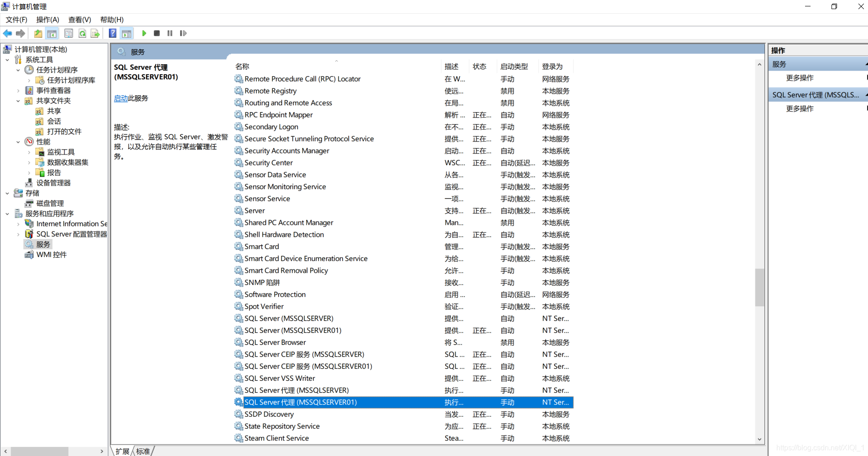868x456 pixels.
Task: Select the Security Center service row
Action: pyautogui.click(x=404, y=163)
